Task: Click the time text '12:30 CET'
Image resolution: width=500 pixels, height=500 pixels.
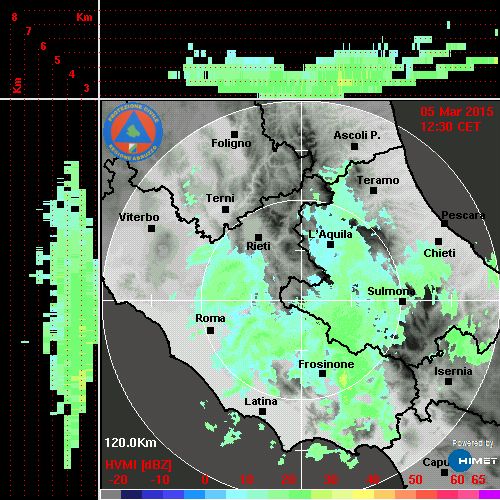Action: (450, 127)
